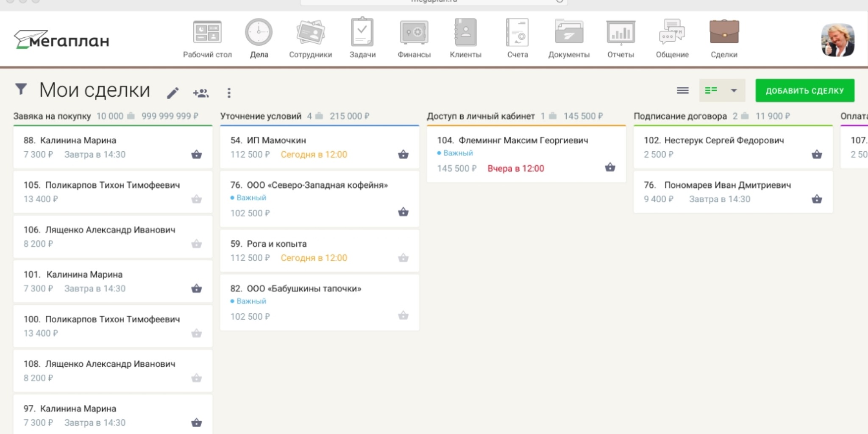This screenshot has height=434, width=868.
Task: Click ДОБАВИТЬ СДЕЛКУ button
Action: pyautogui.click(x=805, y=90)
